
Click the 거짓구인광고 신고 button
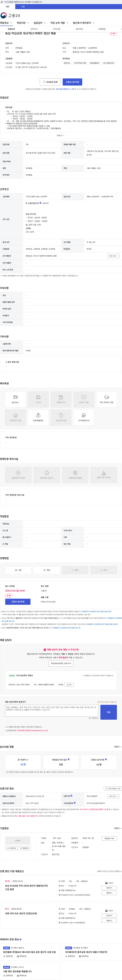(x=113, y=789)
